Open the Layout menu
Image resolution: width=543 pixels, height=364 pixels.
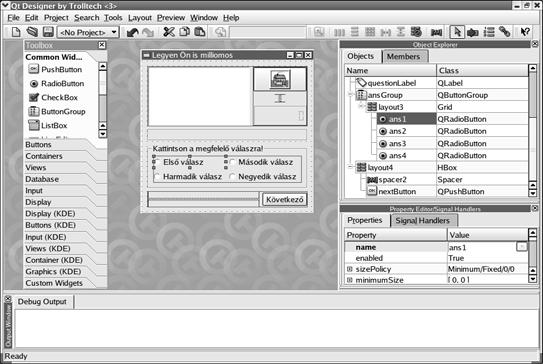140,18
